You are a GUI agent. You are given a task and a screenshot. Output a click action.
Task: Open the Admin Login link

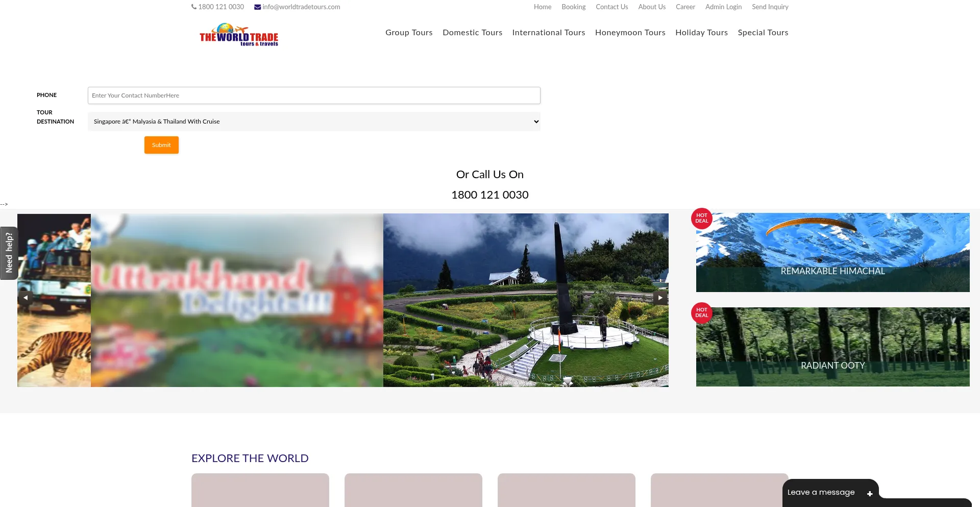pyautogui.click(x=723, y=7)
